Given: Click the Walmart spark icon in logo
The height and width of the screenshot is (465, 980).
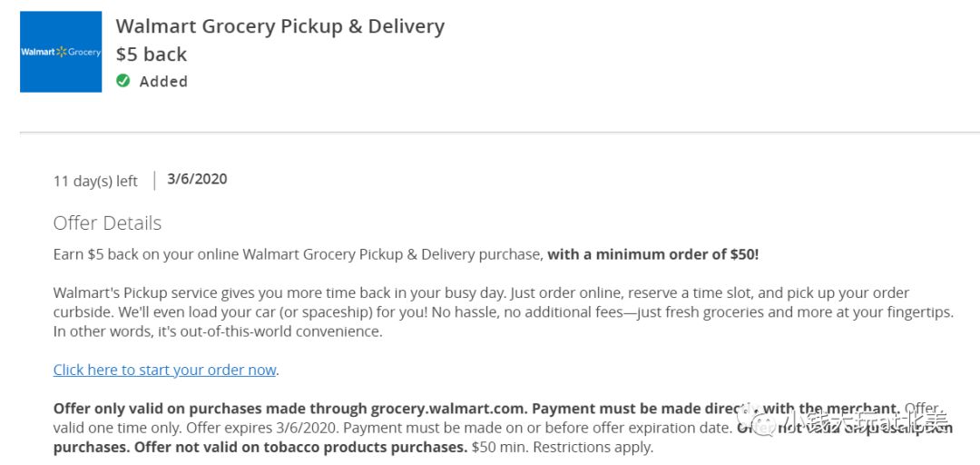Looking at the screenshot, I should coord(62,52).
